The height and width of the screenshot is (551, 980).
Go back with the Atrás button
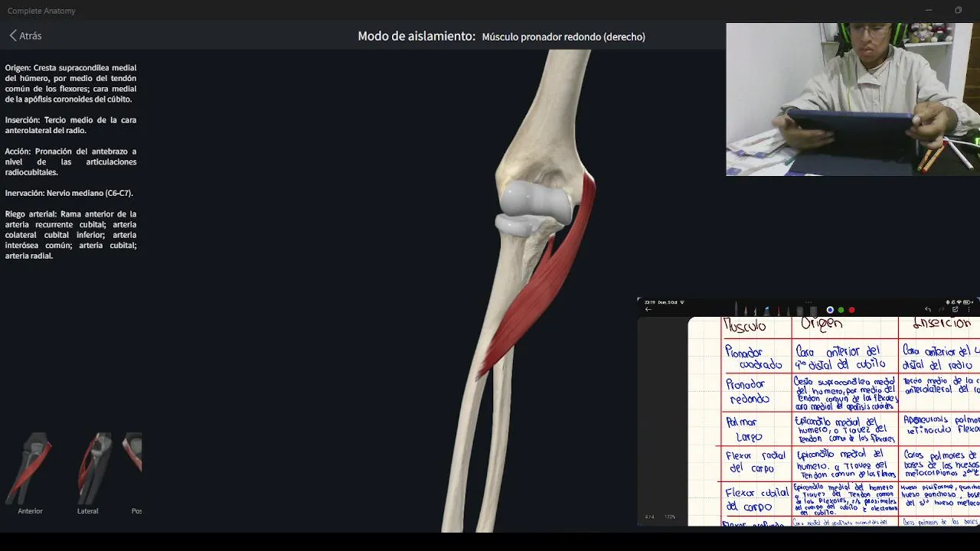(25, 36)
